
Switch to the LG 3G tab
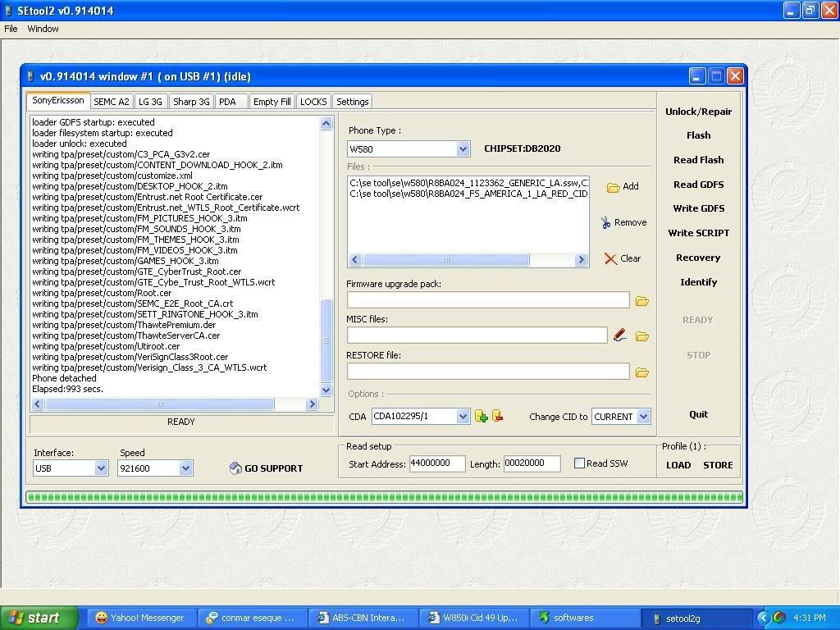click(150, 102)
